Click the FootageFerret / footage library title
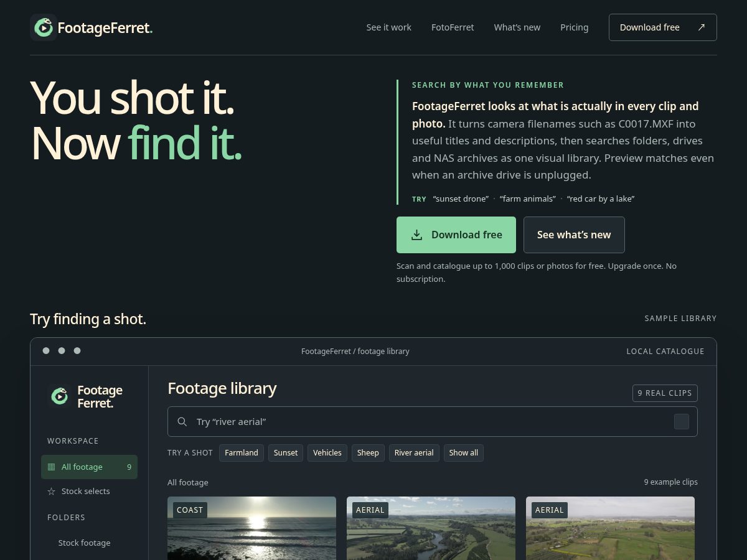747x560 pixels. tap(355, 352)
